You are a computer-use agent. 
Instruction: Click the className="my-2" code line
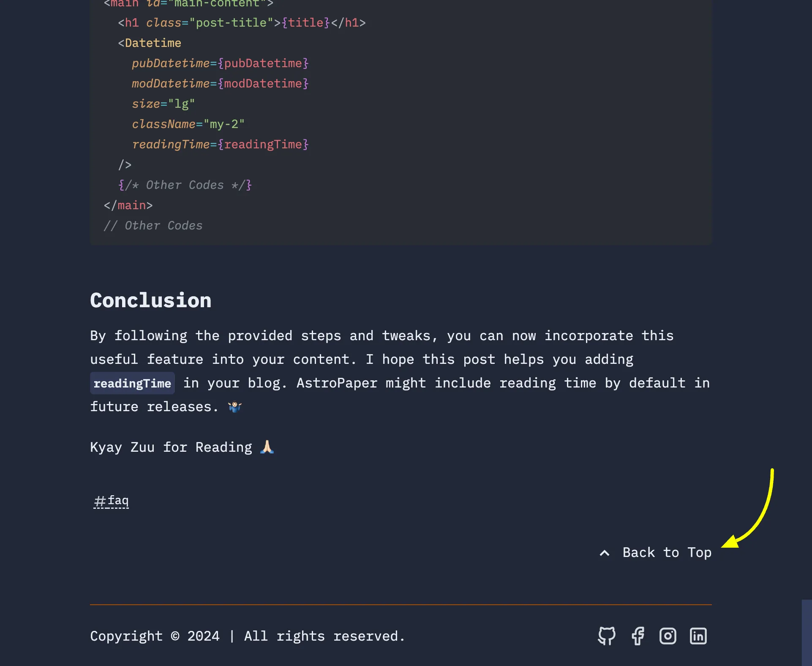point(188,124)
